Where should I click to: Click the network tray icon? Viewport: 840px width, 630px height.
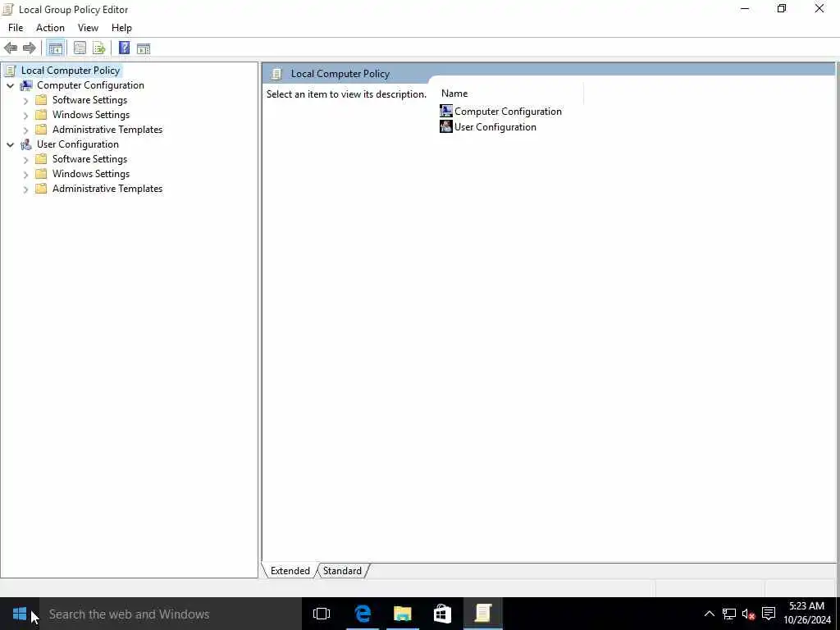pos(728,614)
